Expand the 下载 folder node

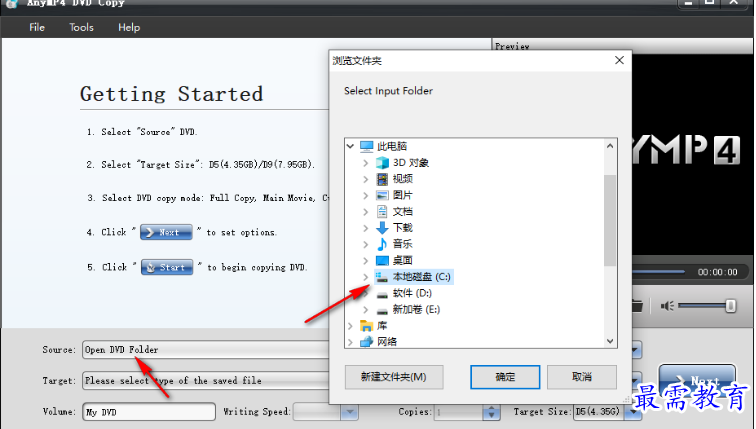pos(365,228)
